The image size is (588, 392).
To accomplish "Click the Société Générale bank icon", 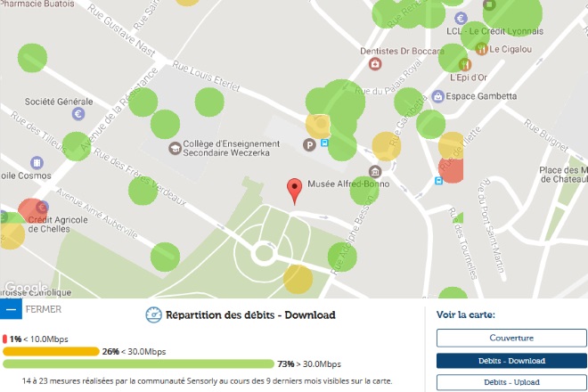I will coord(78,114).
